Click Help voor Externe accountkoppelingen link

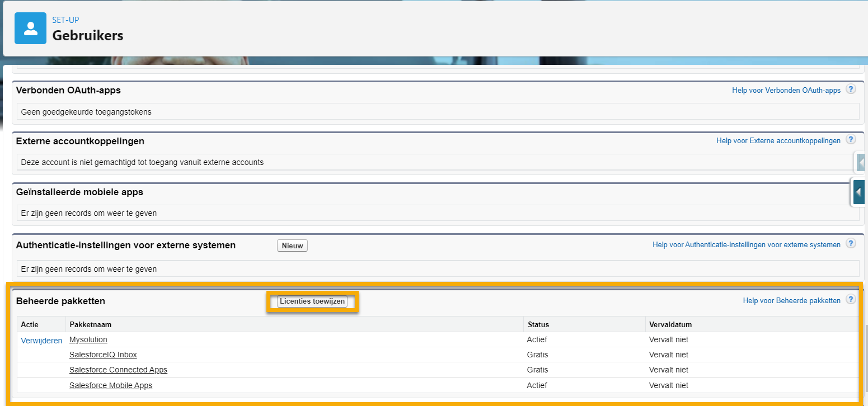pos(778,141)
